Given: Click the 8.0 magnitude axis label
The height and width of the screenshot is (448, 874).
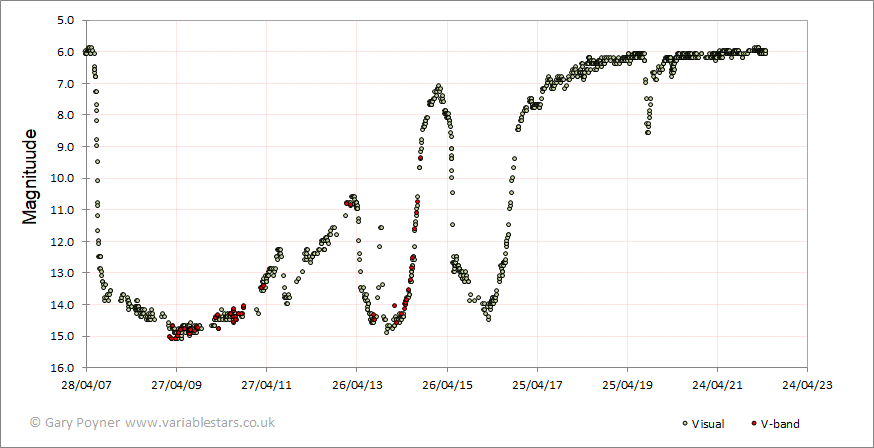Looking at the screenshot, I should (66, 115).
